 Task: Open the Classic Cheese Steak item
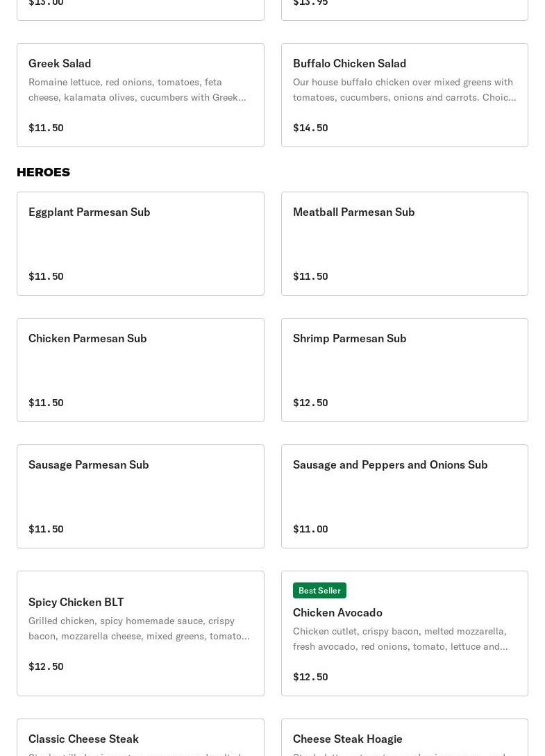tap(83, 739)
